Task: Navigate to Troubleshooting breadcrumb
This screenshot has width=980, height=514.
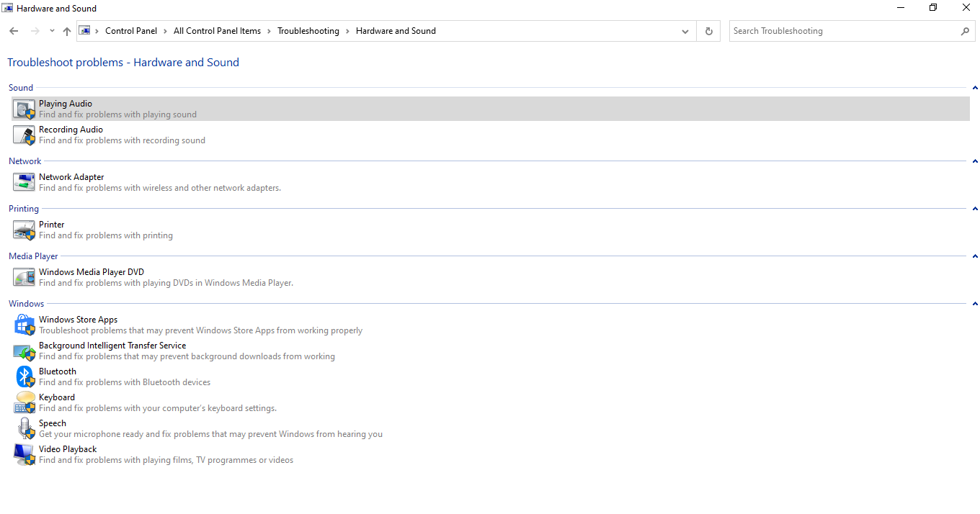Action: click(x=308, y=31)
